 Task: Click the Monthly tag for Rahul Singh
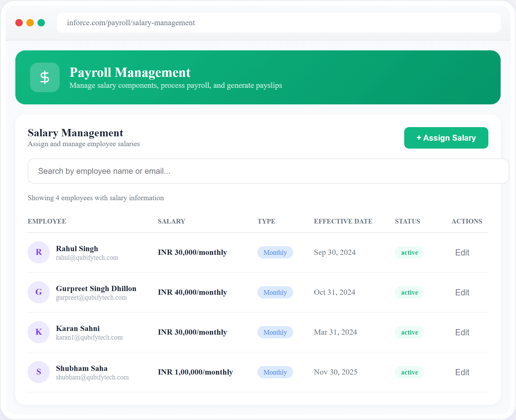tap(275, 252)
